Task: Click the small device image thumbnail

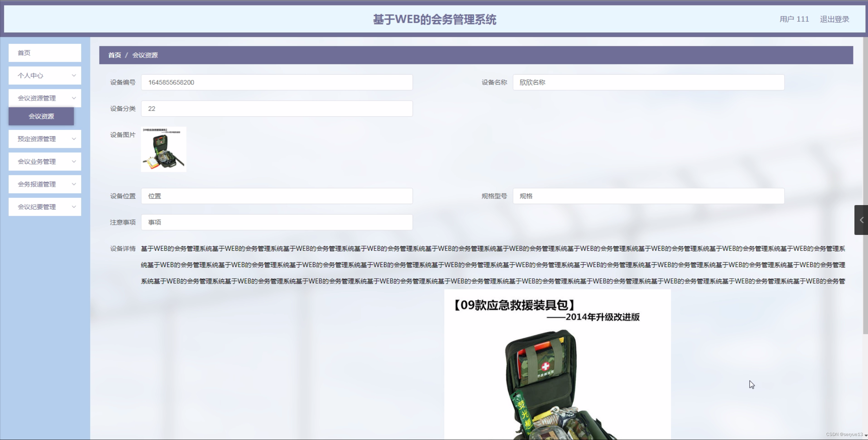Action: coord(163,149)
